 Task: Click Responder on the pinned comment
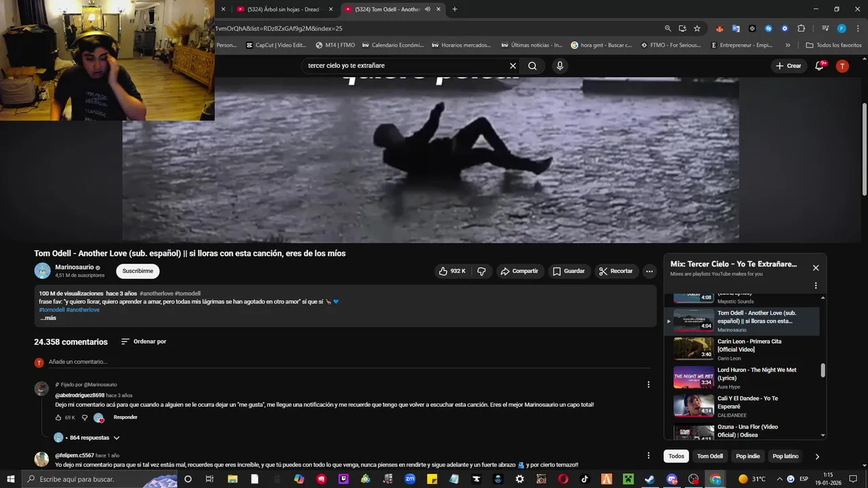[x=125, y=418]
